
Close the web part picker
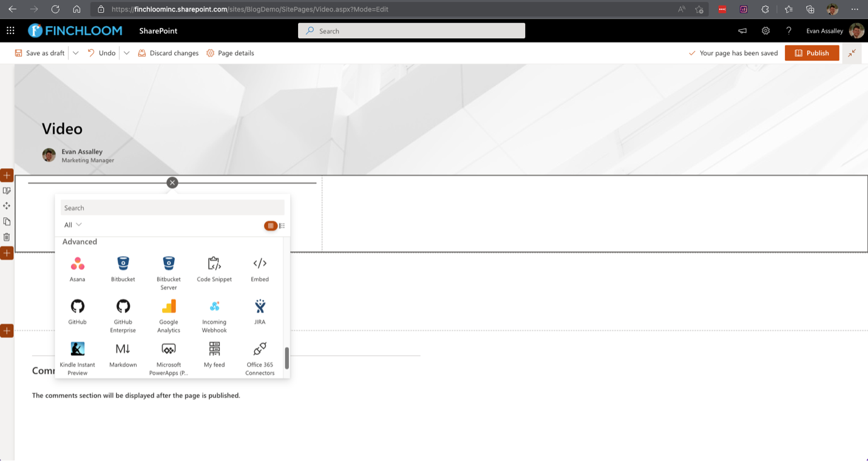172,183
